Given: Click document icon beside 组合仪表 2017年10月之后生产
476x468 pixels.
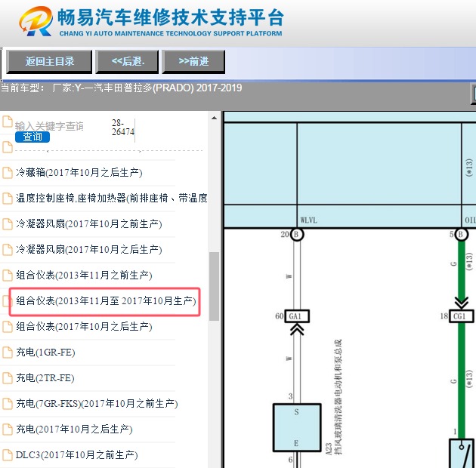Looking at the screenshot, I should click(8, 327).
